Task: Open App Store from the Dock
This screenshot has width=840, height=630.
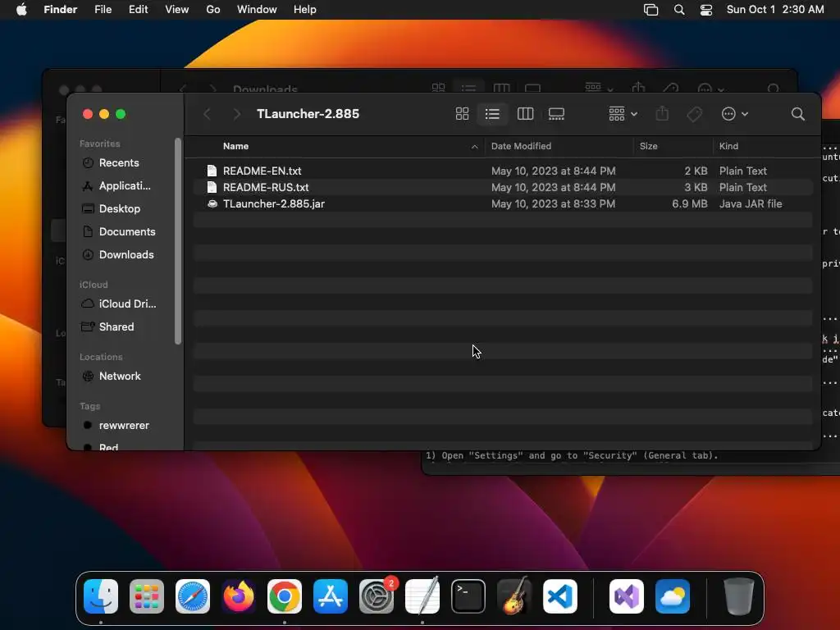Action: point(331,596)
